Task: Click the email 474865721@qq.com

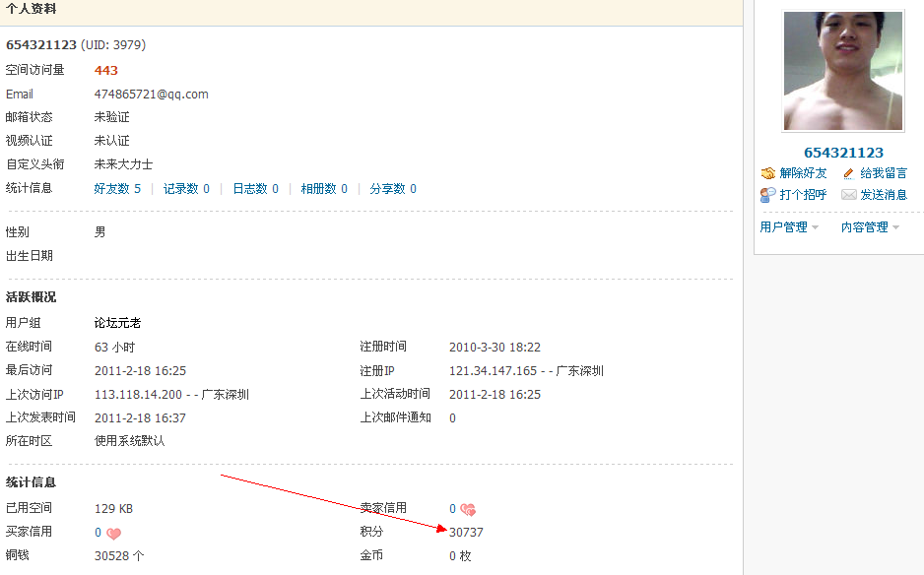Action: (152, 95)
